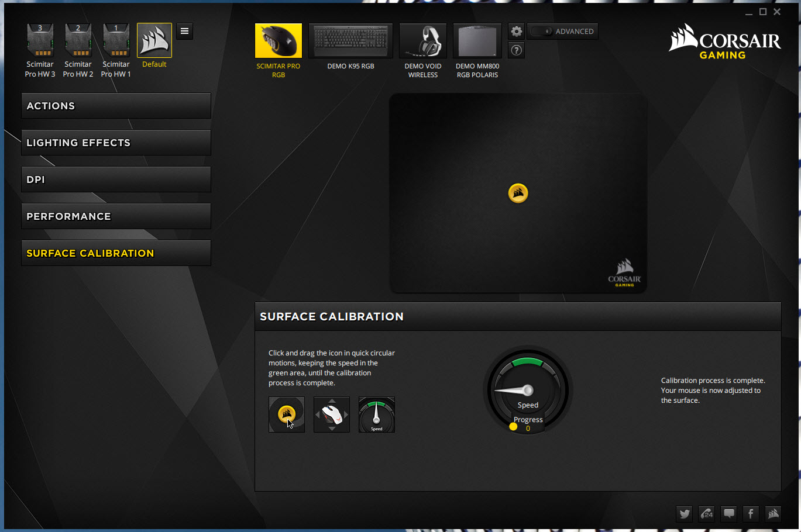The image size is (801, 532).
Task: Click the calibration icon instruction tile
Action: coord(287,414)
